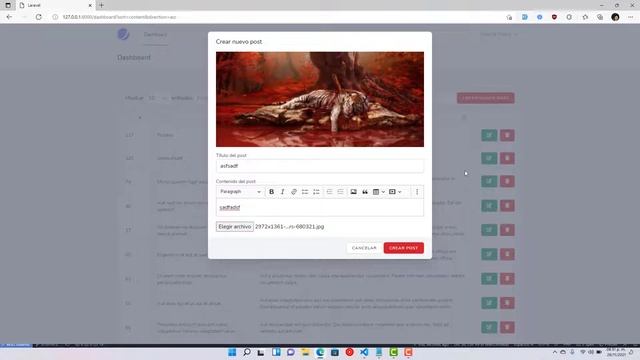Viewport: 640px width, 360px height.
Task: Open Windows taskbar search
Action: coord(247,352)
